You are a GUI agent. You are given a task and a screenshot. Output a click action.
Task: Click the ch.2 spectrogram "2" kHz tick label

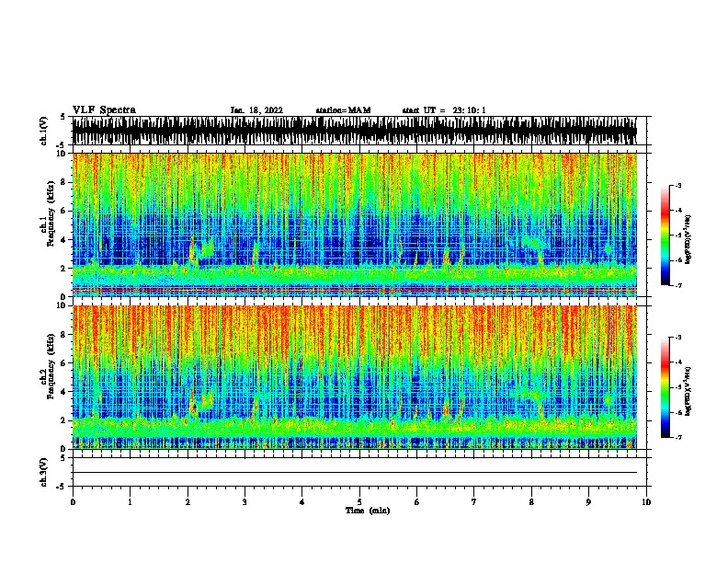[x=63, y=420]
